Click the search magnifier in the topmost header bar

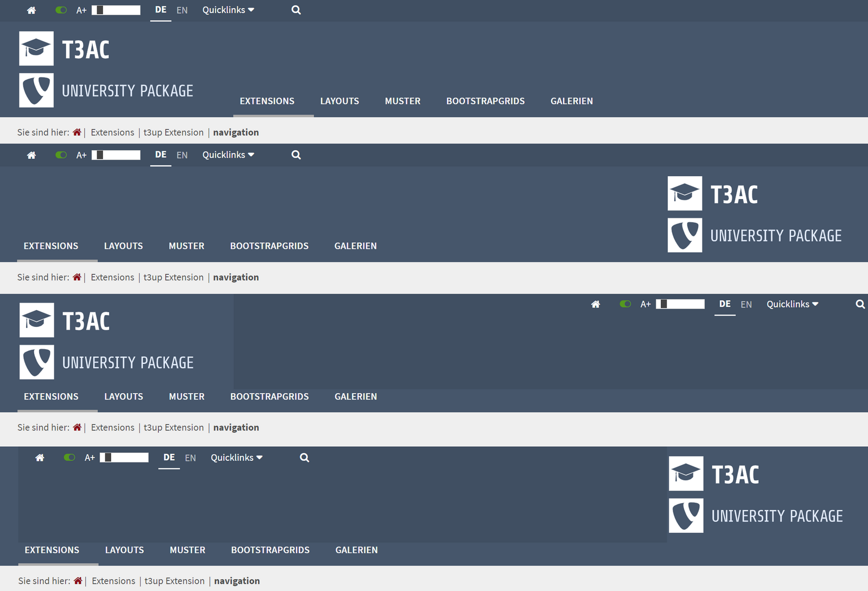click(x=296, y=10)
